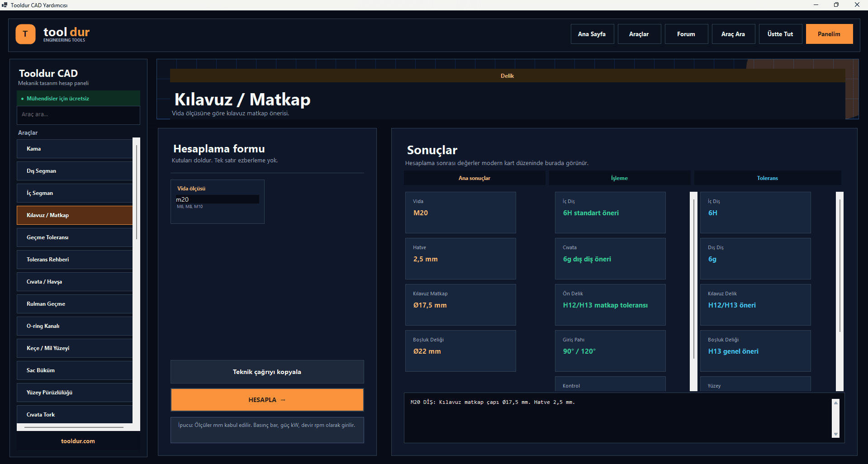Click the output textbox scroll down arrow
The image size is (868, 464).
point(836,434)
